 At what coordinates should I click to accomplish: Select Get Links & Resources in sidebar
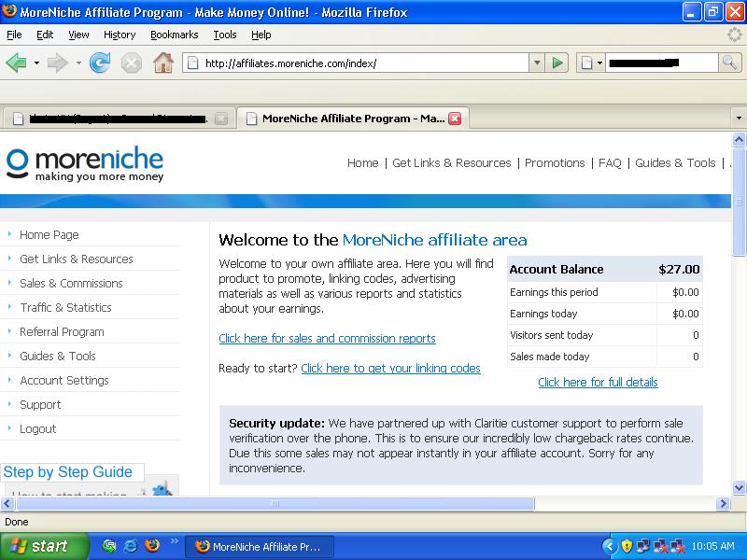pyautogui.click(x=77, y=259)
